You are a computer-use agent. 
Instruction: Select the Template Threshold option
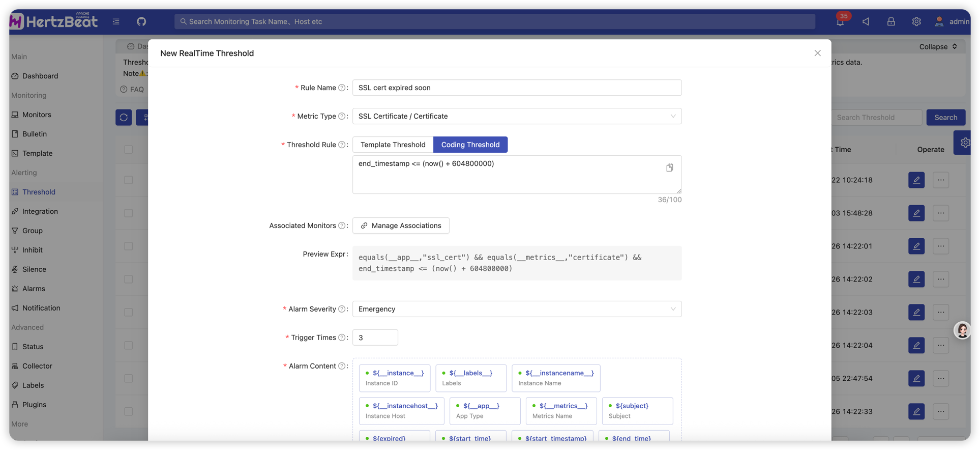[x=393, y=145]
